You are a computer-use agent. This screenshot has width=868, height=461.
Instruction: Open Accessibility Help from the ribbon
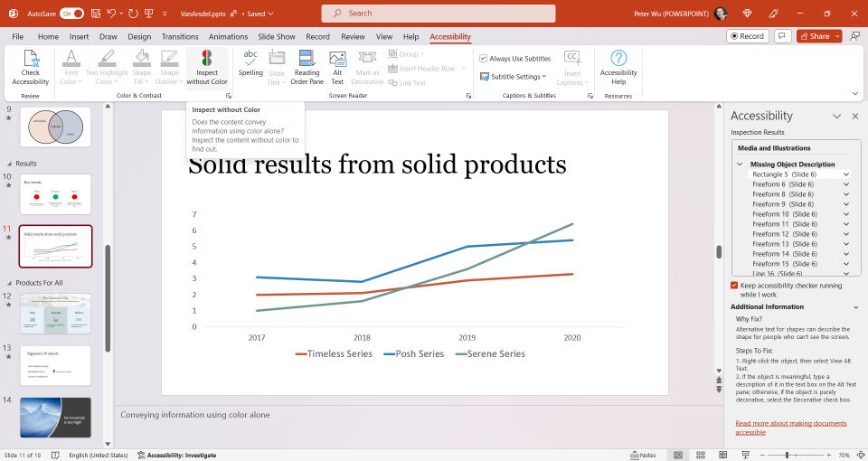tap(618, 67)
